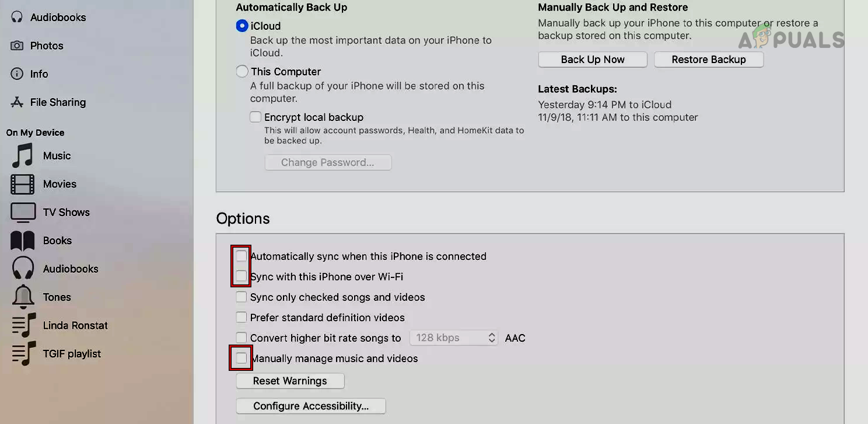868x424 pixels.
Task: Select the Music note icon under On My Device
Action: pos(21,155)
